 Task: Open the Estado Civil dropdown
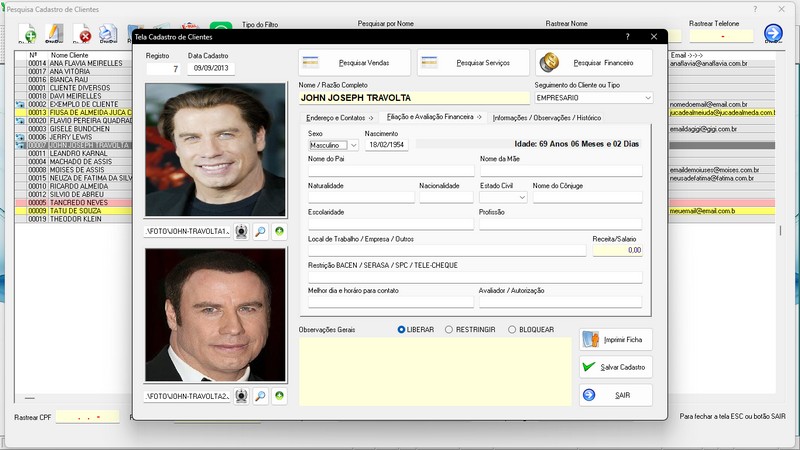point(503,197)
